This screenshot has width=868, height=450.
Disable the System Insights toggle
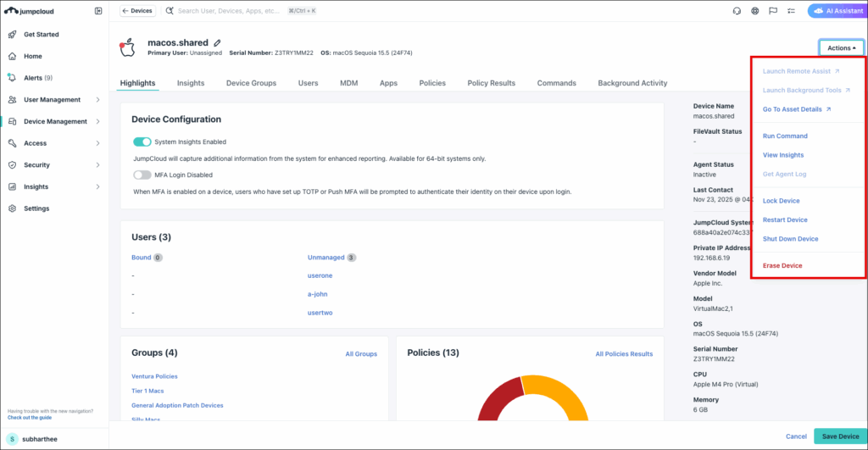142,142
